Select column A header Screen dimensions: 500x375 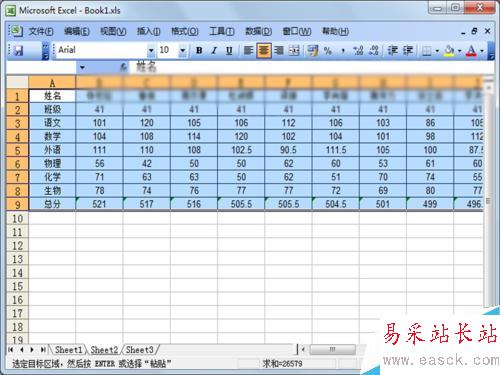coord(52,82)
